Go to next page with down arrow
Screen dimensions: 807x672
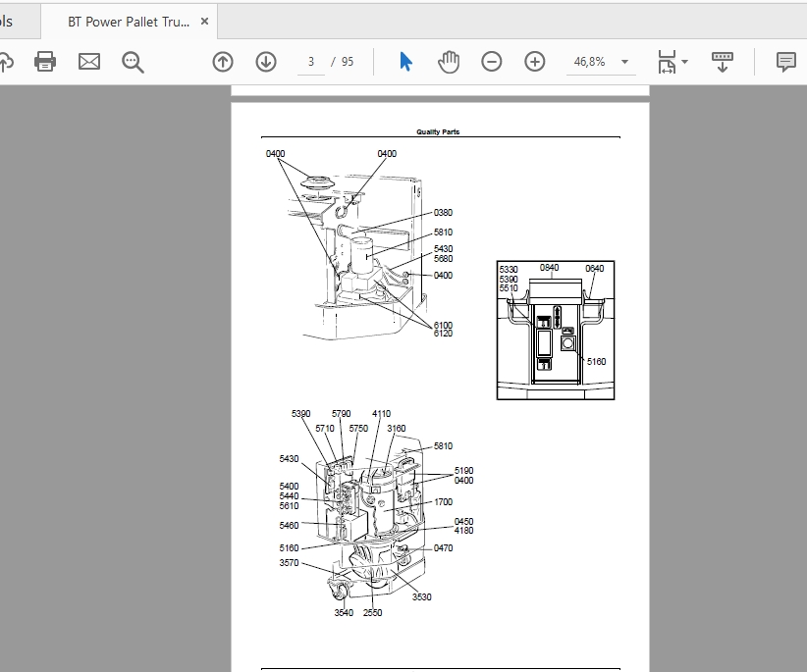pyautogui.click(x=266, y=62)
